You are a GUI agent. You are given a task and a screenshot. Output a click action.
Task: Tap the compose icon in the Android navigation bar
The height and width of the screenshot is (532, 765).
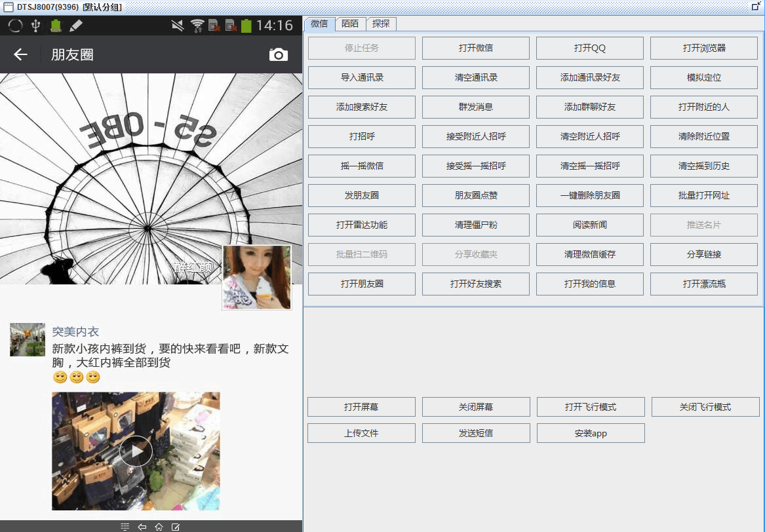point(176,526)
